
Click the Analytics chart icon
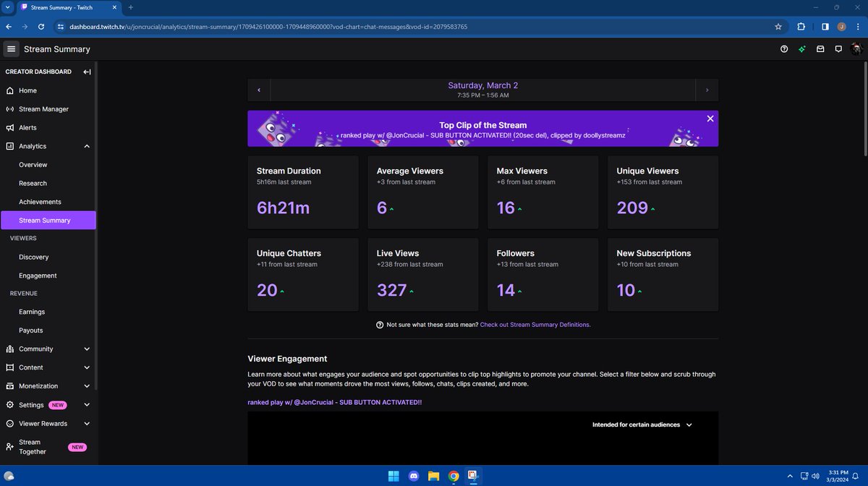pos(10,146)
